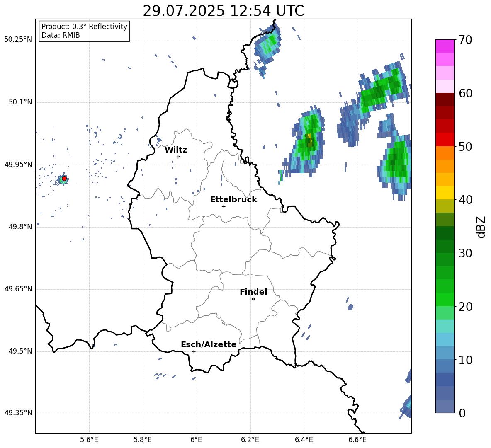Click the Wiltz station label
Viewport: 491px width, 448px height.
tap(176, 150)
